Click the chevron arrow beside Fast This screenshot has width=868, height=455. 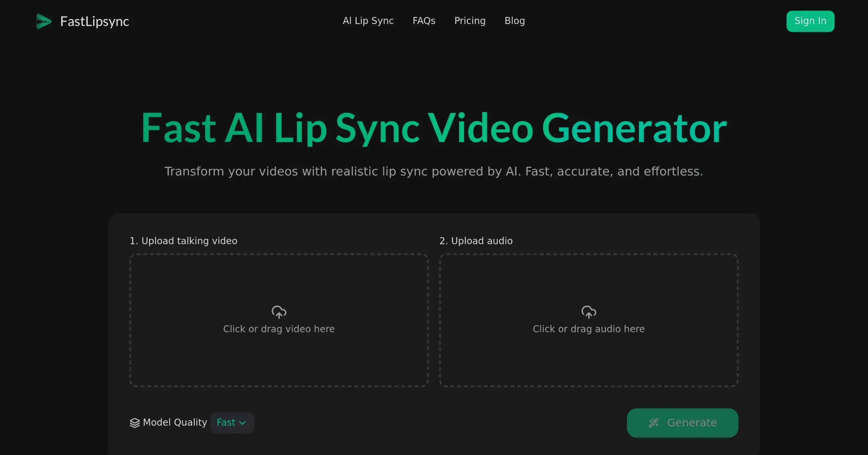tap(242, 423)
